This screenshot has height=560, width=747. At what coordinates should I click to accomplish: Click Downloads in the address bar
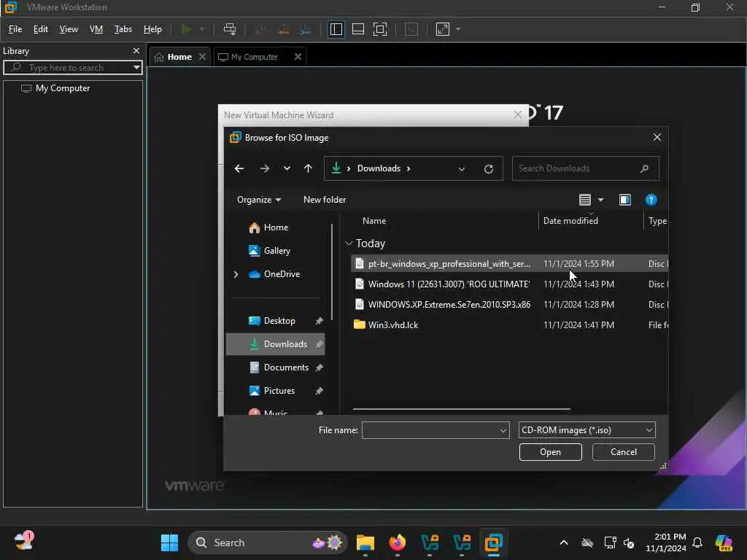379,168
